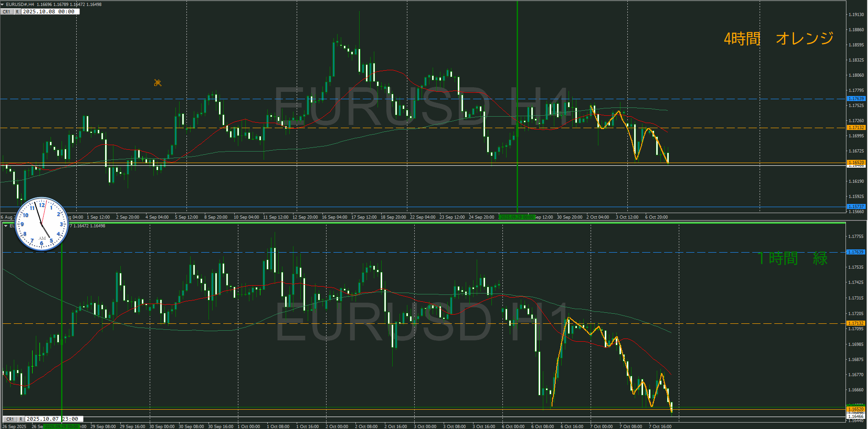Select the blue 1.17639 price label on H1 axis
This screenshot has width=868, height=429.
click(856, 252)
